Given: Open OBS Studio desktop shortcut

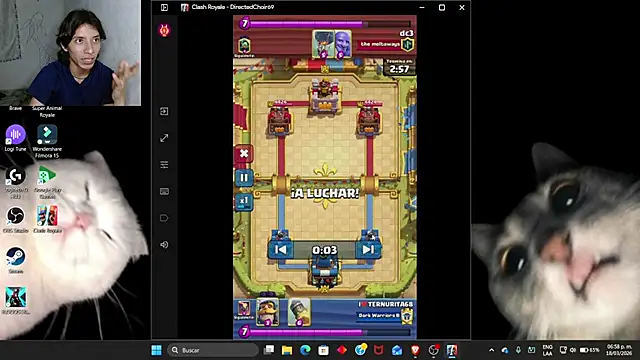Looking at the screenshot, I should coord(16,220).
